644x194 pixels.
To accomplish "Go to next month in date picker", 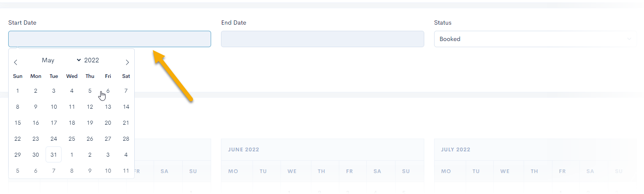I will (127, 62).
